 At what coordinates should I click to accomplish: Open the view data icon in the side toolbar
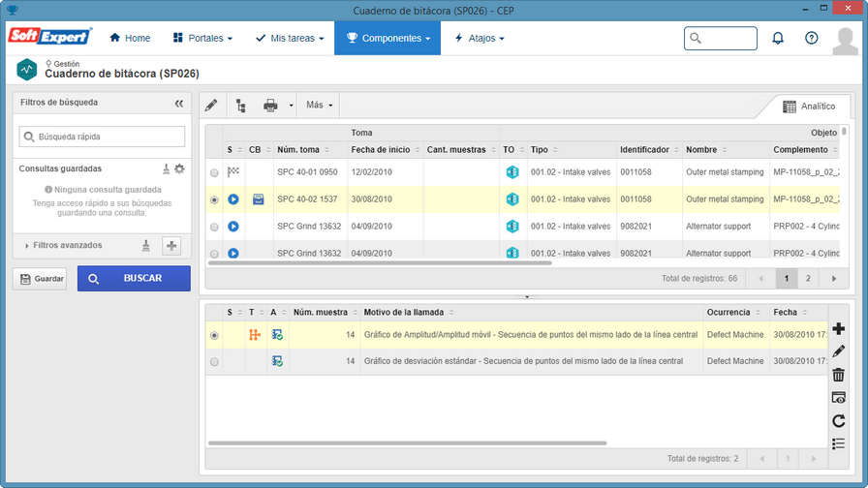point(838,398)
